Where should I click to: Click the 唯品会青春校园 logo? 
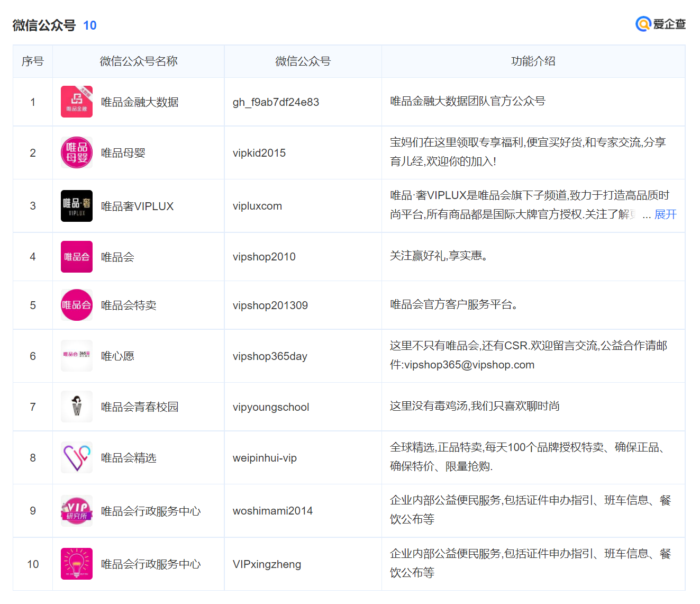pos(77,407)
